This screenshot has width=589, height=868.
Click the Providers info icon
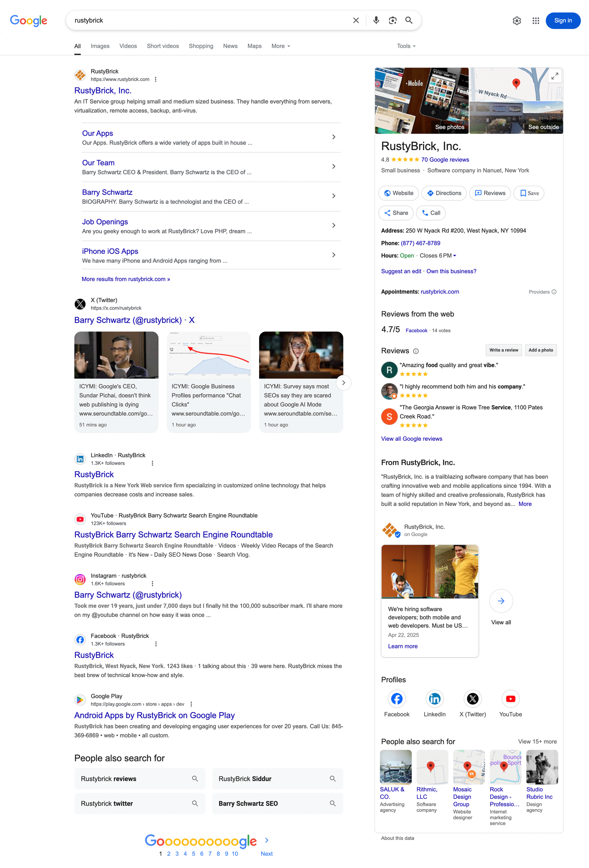coord(554,292)
